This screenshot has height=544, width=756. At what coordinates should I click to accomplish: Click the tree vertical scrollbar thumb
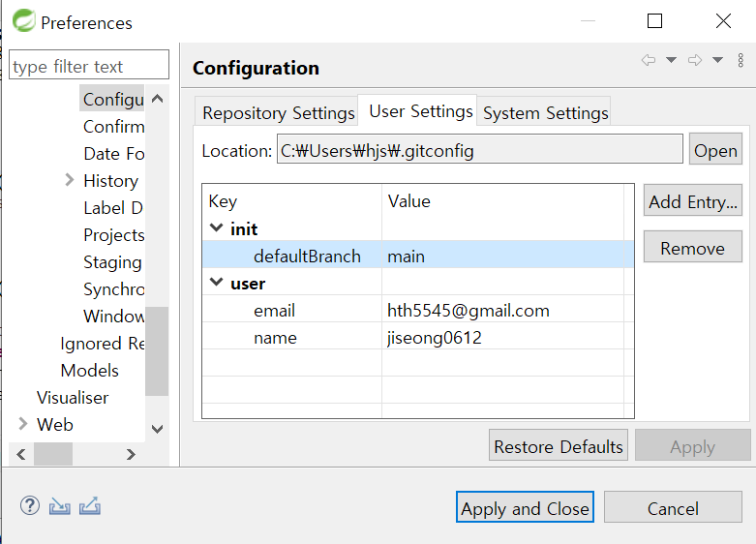coord(157,351)
